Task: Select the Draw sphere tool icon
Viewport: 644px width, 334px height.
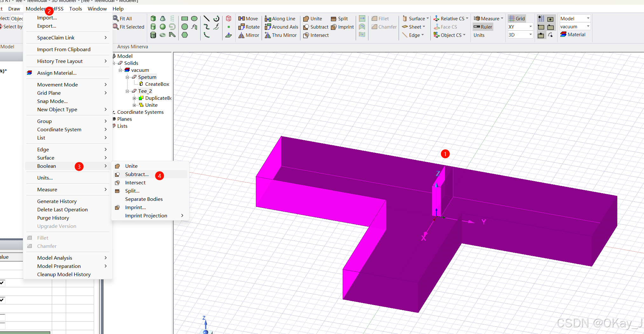Action: point(163,27)
